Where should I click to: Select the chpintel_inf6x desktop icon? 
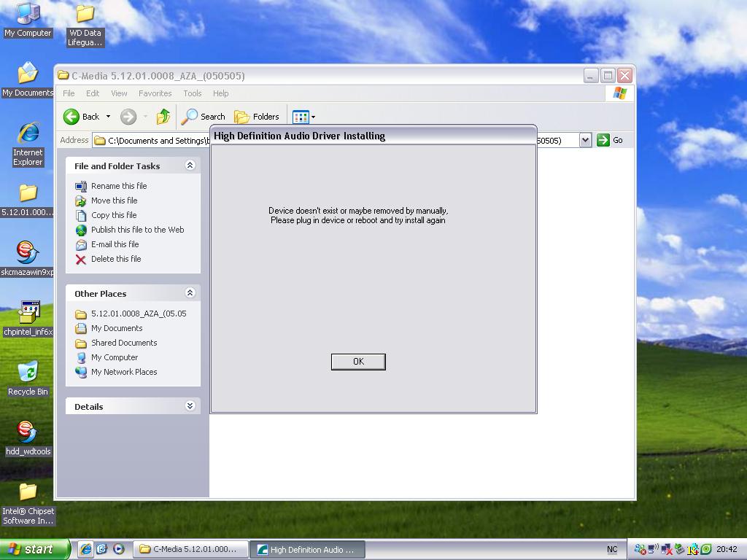[28, 319]
